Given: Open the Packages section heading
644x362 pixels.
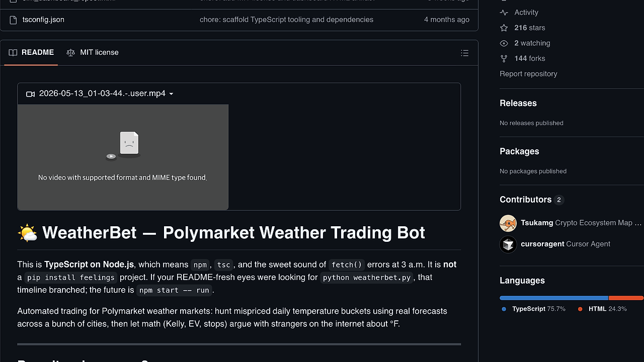Looking at the screenshot, I should click(x=519, y=151).
